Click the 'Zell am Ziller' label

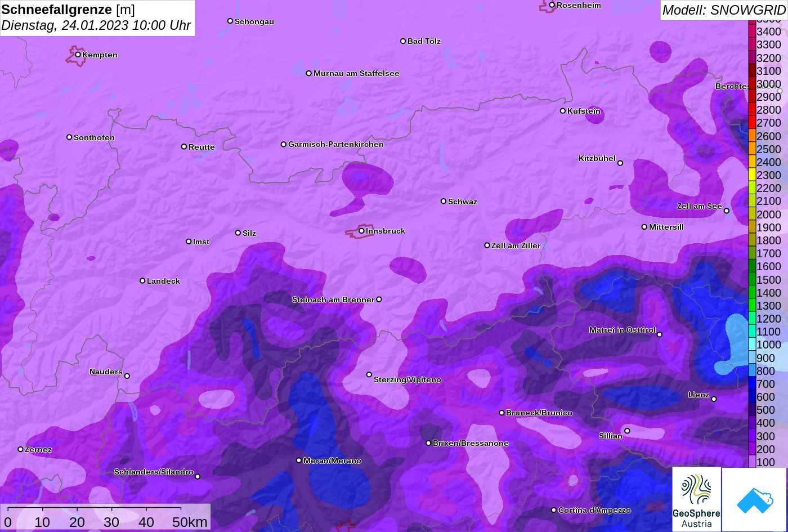[516, 245]
